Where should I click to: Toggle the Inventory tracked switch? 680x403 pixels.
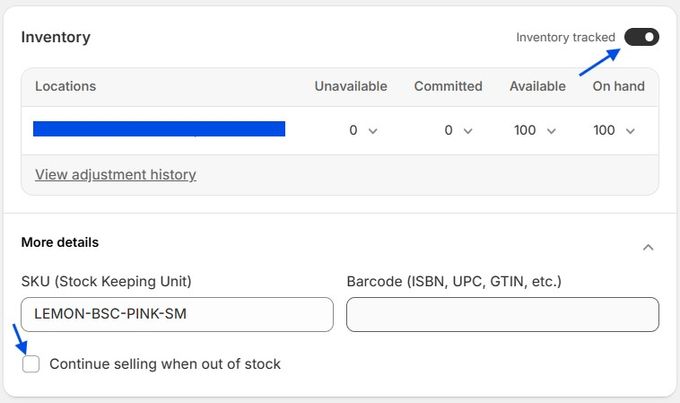pos(641,37)
